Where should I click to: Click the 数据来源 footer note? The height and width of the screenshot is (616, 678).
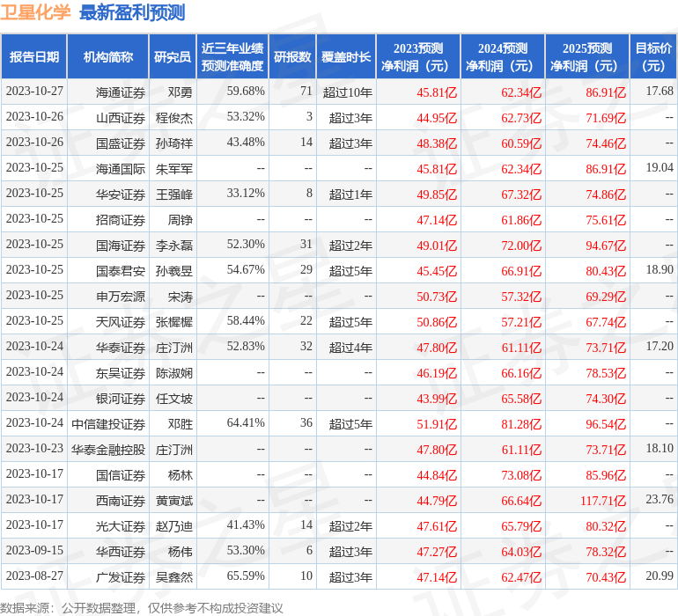coord(142,608)
